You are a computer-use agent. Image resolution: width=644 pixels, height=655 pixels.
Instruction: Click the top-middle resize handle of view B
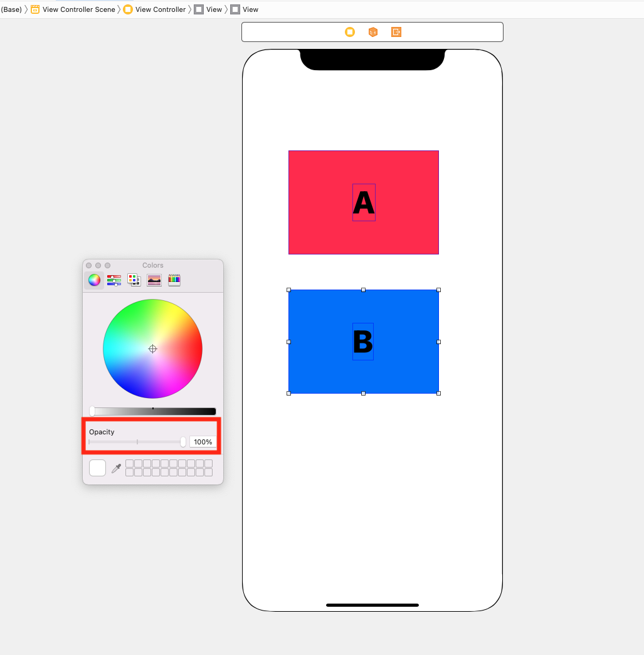[364, 290]
